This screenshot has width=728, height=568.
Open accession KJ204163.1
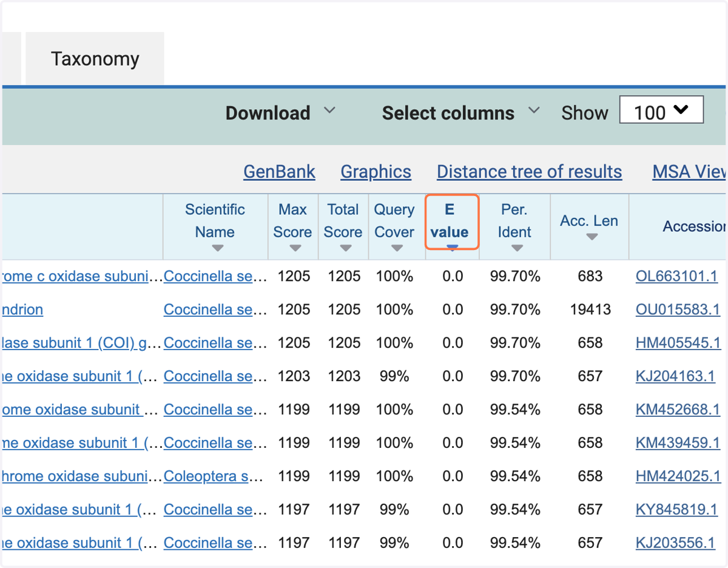tap(675, 376)
